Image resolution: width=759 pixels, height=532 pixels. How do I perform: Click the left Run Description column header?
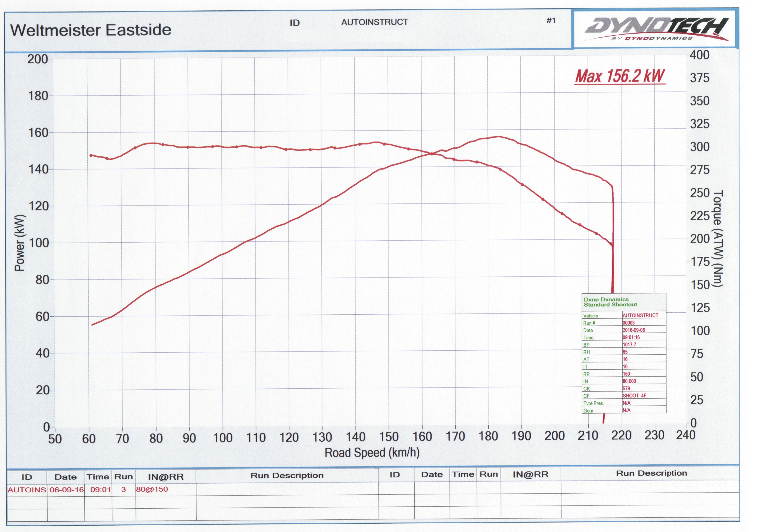[287, 475]
